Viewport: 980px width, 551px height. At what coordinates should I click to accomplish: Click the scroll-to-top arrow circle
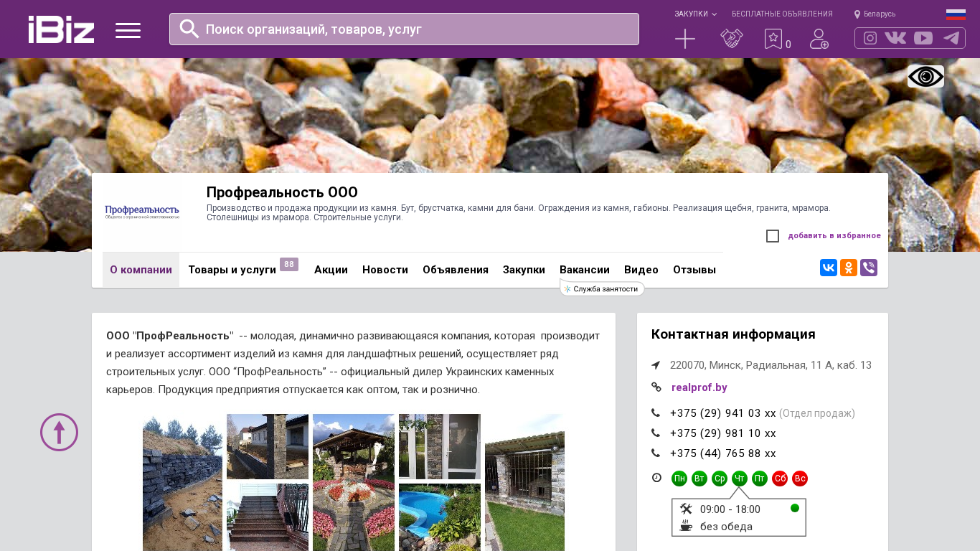click(59, 432)
